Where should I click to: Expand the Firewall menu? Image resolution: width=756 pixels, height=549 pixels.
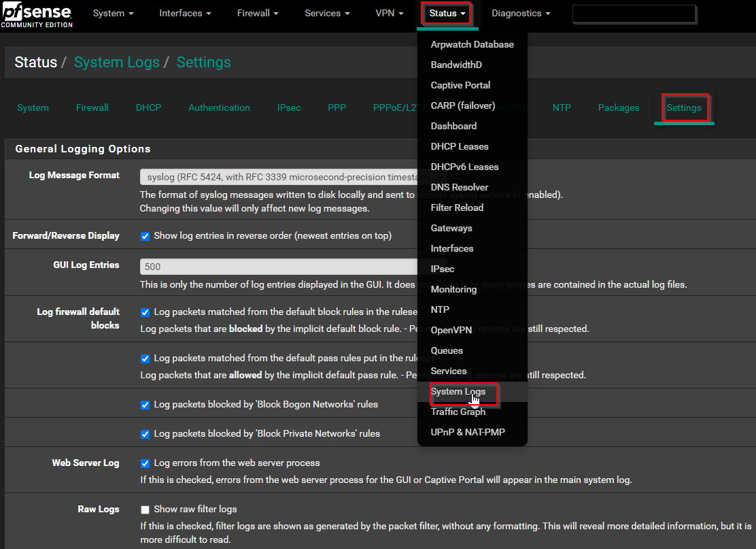click(257, 12)
